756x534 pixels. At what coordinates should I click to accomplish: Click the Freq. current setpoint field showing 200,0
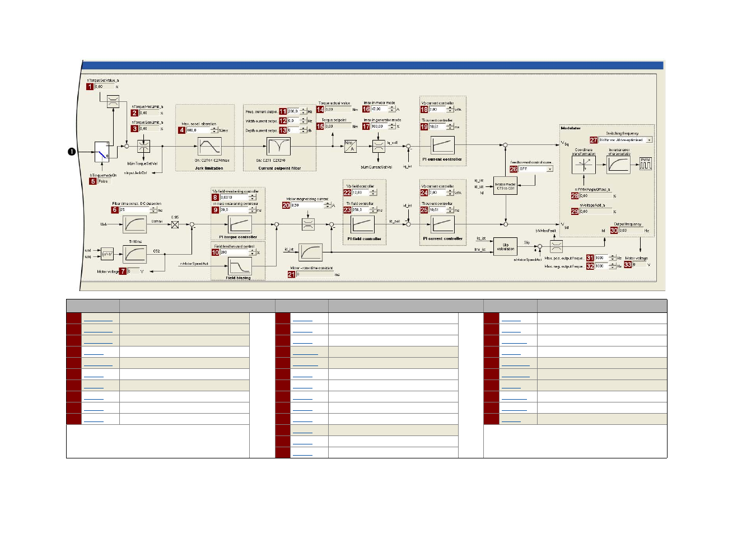pos(293,111)
